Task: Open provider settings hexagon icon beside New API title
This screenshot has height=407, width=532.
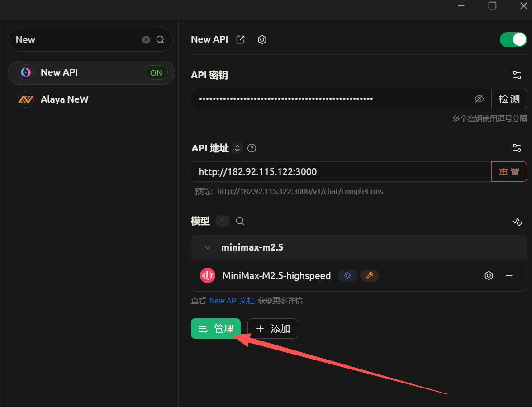Action: click(x=262, y=39)
